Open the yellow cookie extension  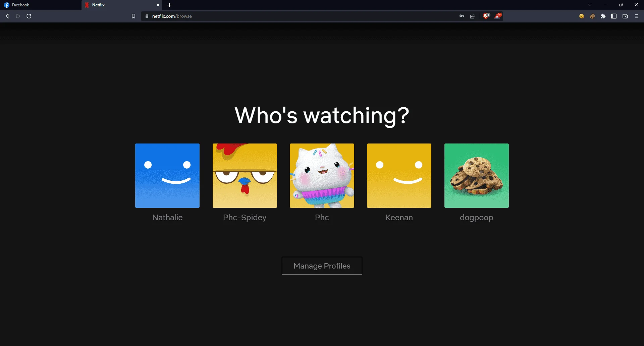click(582, 16)
